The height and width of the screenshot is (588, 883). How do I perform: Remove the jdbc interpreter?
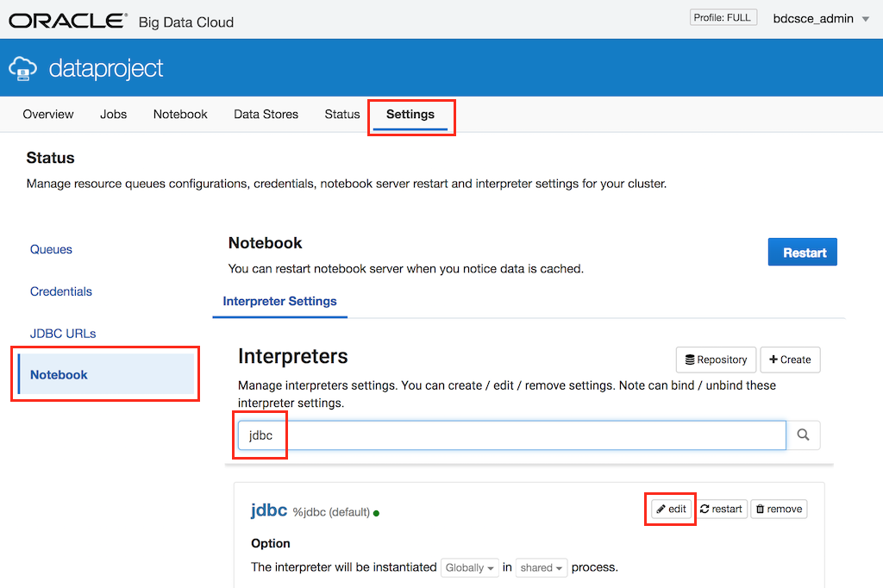(x=779, y=510)
